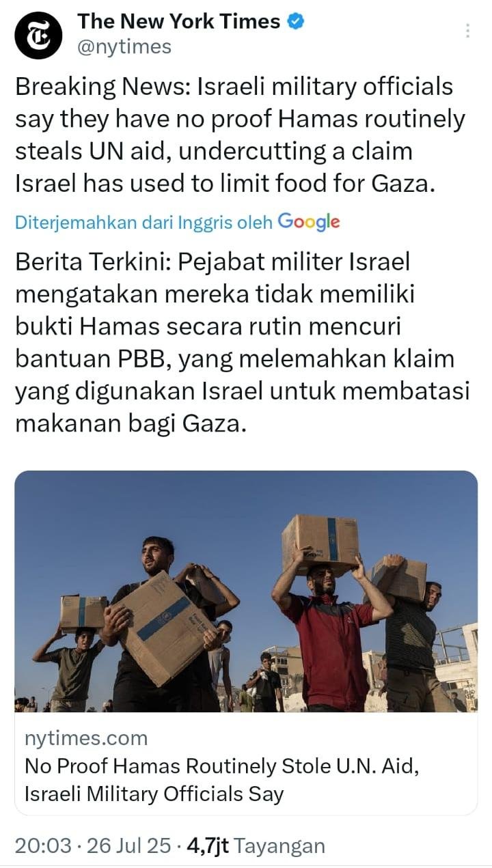Viewport: 492px width, 868px height.
Task: Tap the Google logo in translation notice
Action: [309, 222]
